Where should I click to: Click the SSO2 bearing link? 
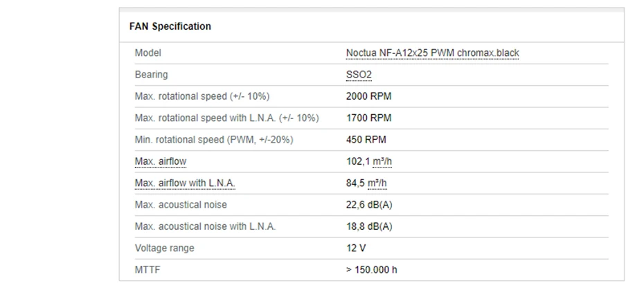359,75
